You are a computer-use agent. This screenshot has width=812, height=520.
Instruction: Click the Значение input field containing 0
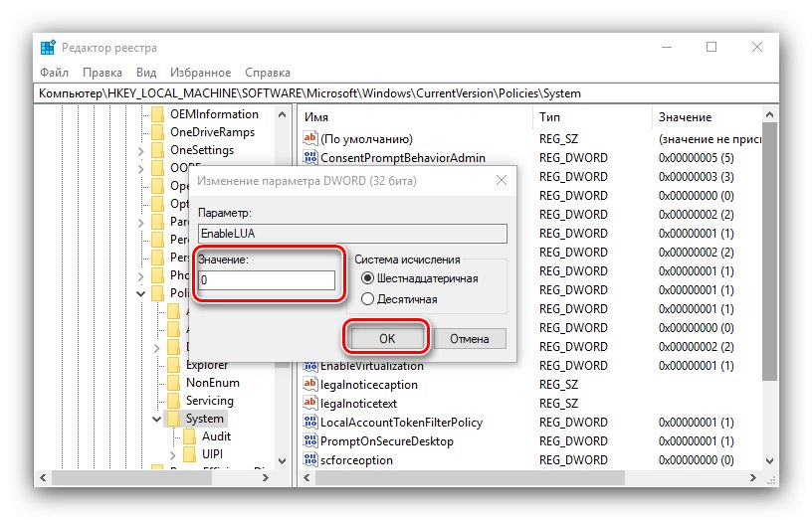[267, 280]
